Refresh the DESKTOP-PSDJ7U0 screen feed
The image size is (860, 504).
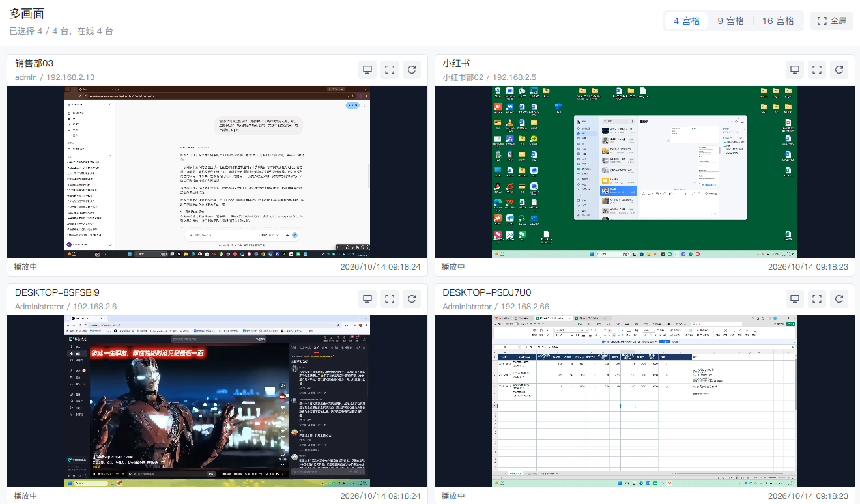coord(839,299)
